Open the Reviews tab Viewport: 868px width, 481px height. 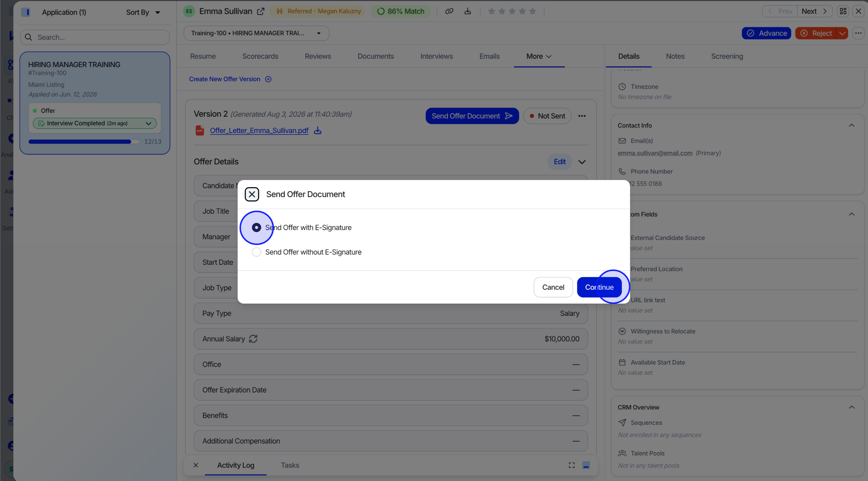click(x=318, y=56)
